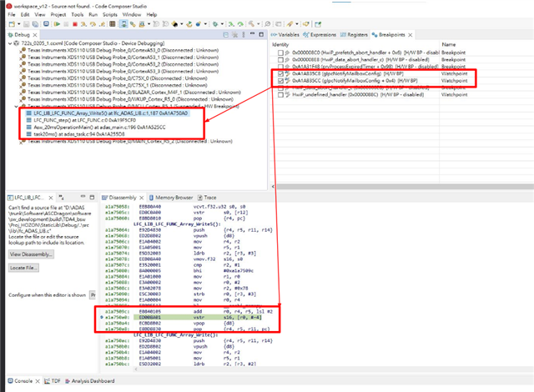Minimize the Debug view panel

coord(252,34)
